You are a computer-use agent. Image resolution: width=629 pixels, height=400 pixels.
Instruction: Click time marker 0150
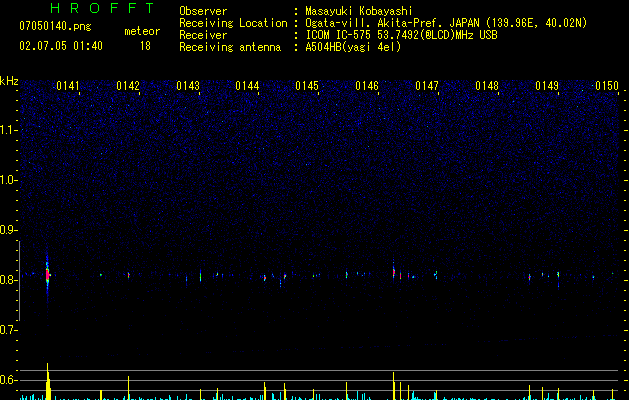tap(607, 86)
